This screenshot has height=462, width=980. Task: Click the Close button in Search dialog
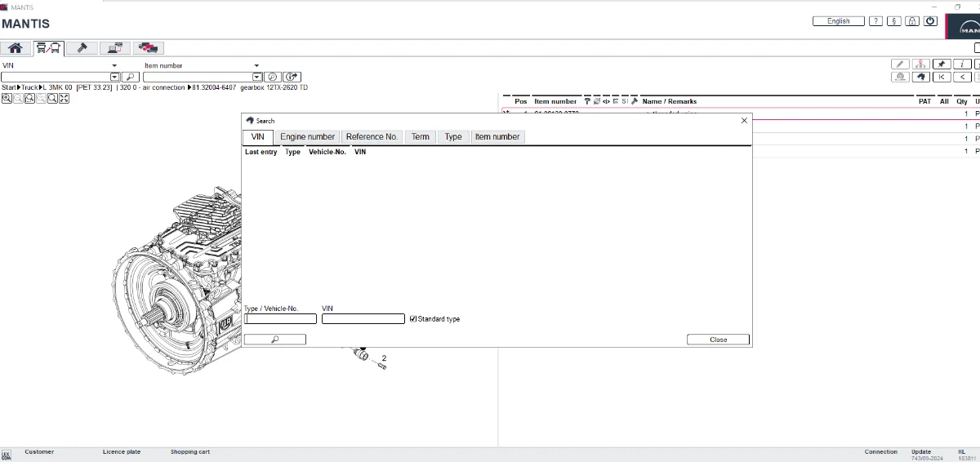718,340
